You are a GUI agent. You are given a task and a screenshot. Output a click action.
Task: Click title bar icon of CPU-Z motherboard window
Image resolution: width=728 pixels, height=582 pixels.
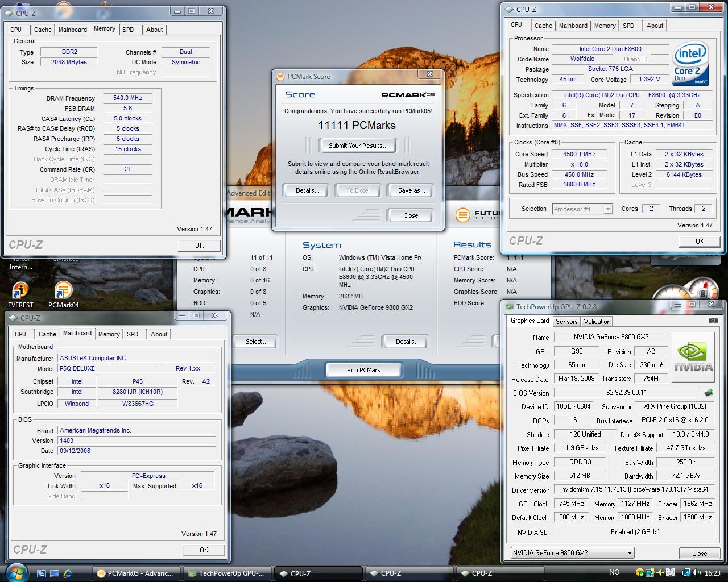[13, 318]
